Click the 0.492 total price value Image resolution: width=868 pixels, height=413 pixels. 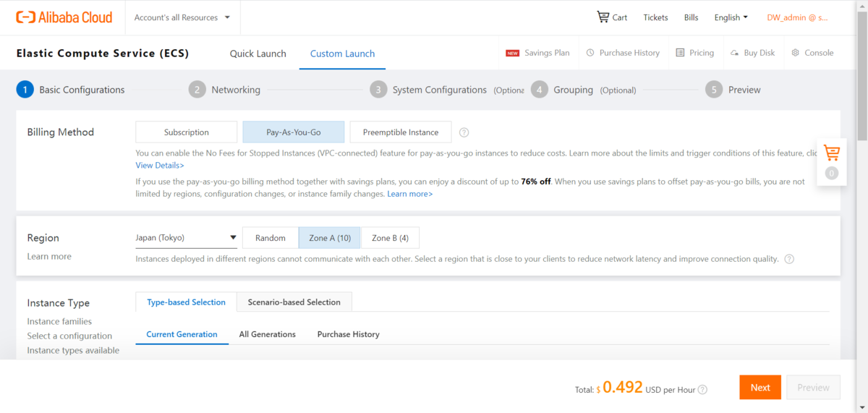(x=623, y=387)
